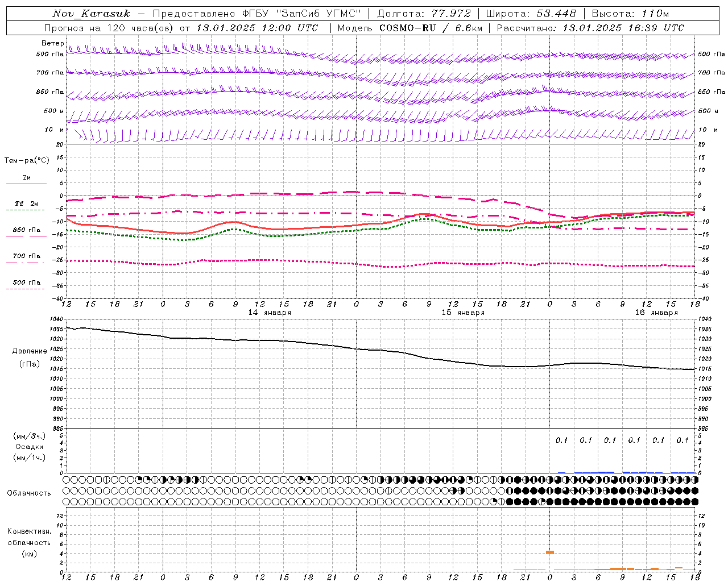Select the 'Модель COSMO-RU / 6.6км' text
Viewport: 728px width, 582px height.
tap(410, 28)
